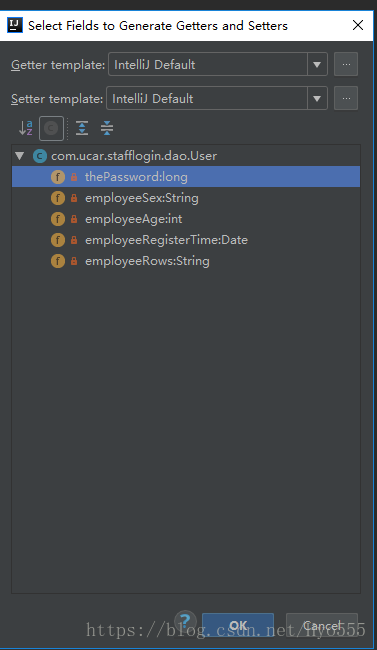Viewport: 377px width, 650px height.
Task: Select employeeRegisterTime:Date field
Action: pyautogui.click(x=186, y=240)
